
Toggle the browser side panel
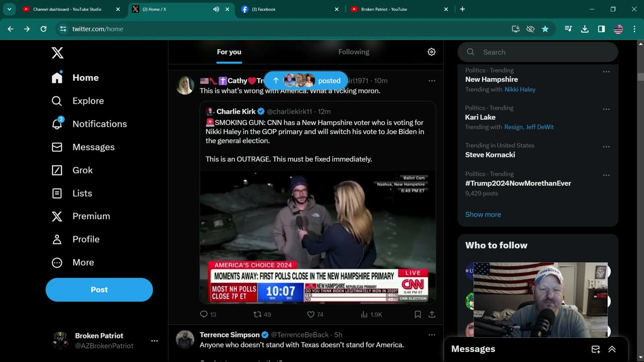[x=601, y=29]
